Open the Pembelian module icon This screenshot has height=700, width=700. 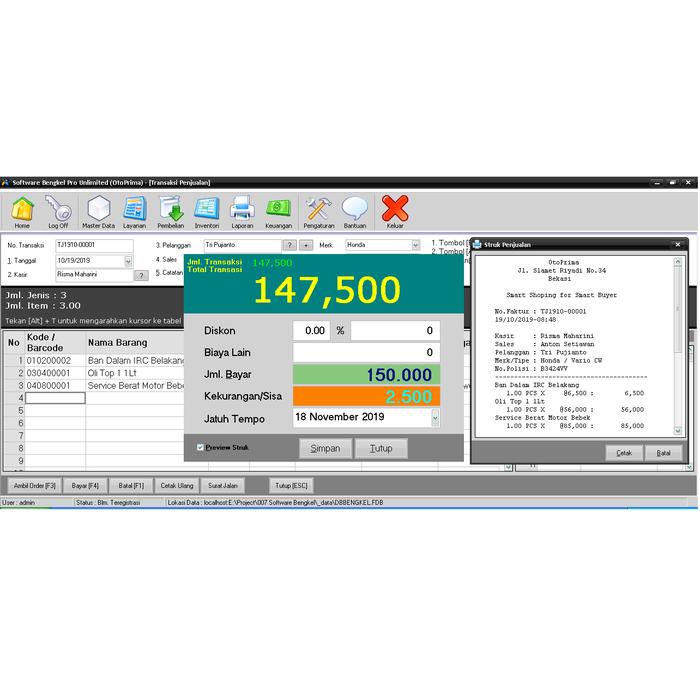[x=171, y=210]
